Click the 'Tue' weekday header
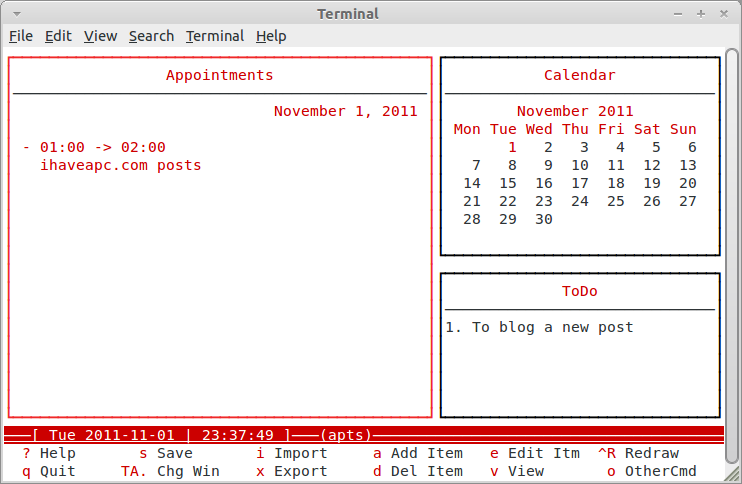 [x=503, y=129]
